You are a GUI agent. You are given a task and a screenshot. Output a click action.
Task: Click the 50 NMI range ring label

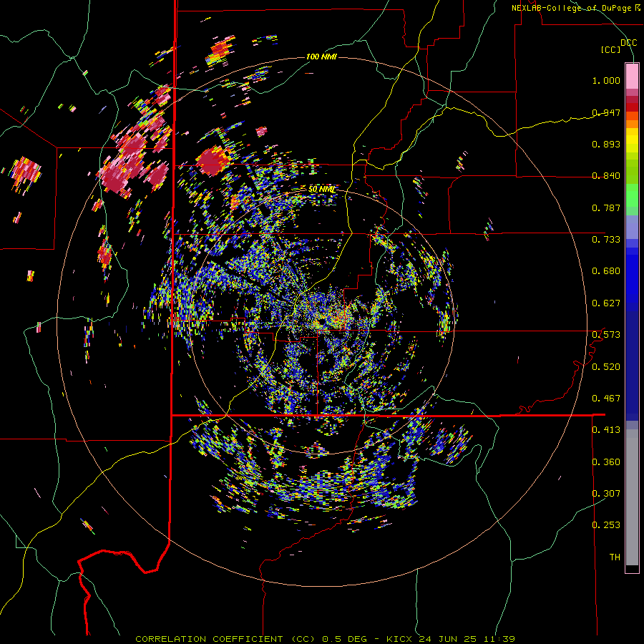pos(322,190)
